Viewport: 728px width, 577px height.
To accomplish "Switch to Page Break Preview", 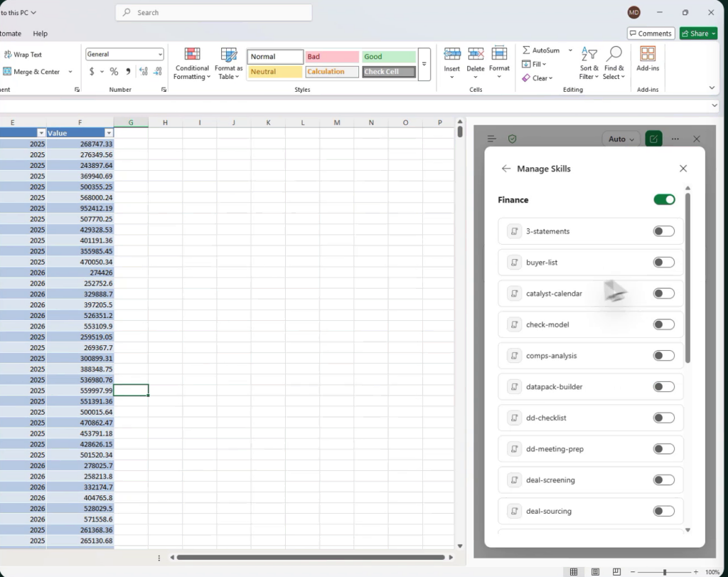I will (616, 572).
